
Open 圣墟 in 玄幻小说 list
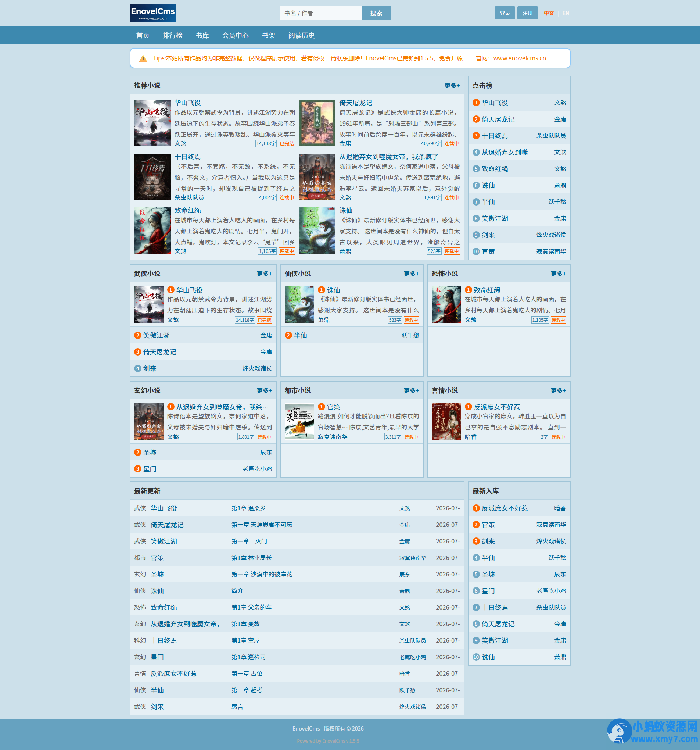point(149,452)
